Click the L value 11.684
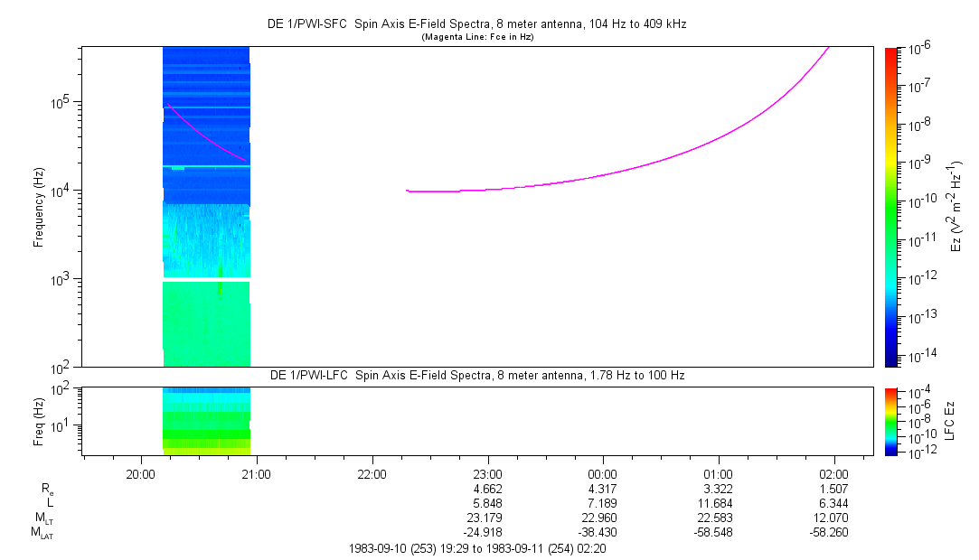This screenshot has width=979, height=560. (718, 501)
